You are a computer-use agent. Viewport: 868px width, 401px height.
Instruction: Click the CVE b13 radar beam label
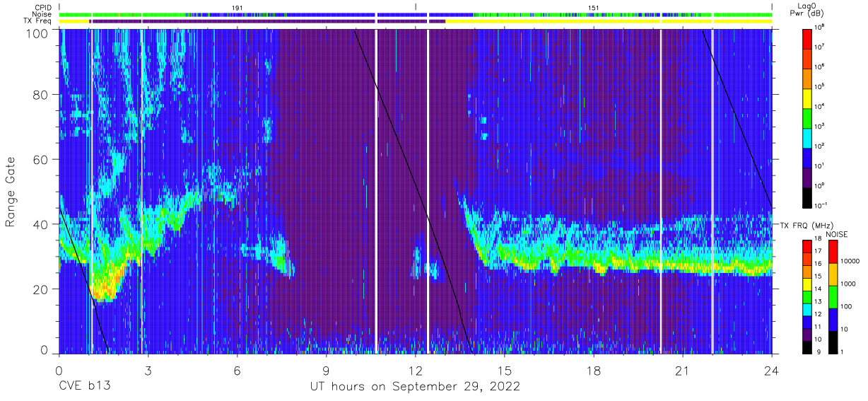84,387
